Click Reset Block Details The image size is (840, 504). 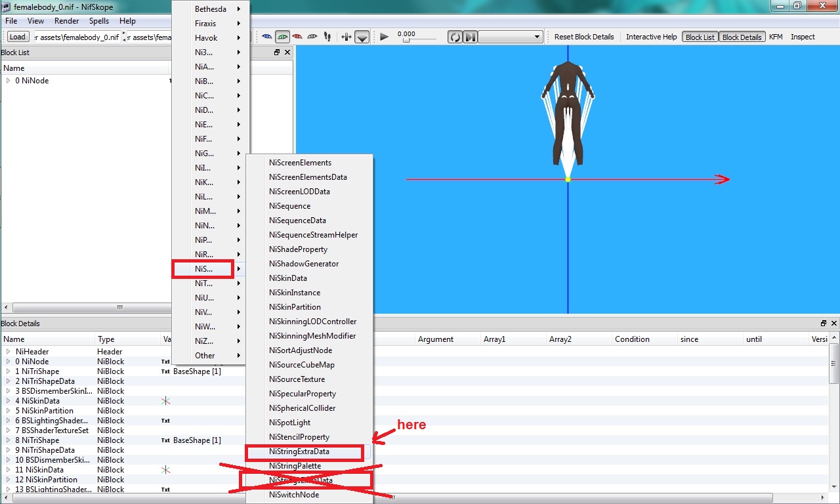(x=584, y=37)
